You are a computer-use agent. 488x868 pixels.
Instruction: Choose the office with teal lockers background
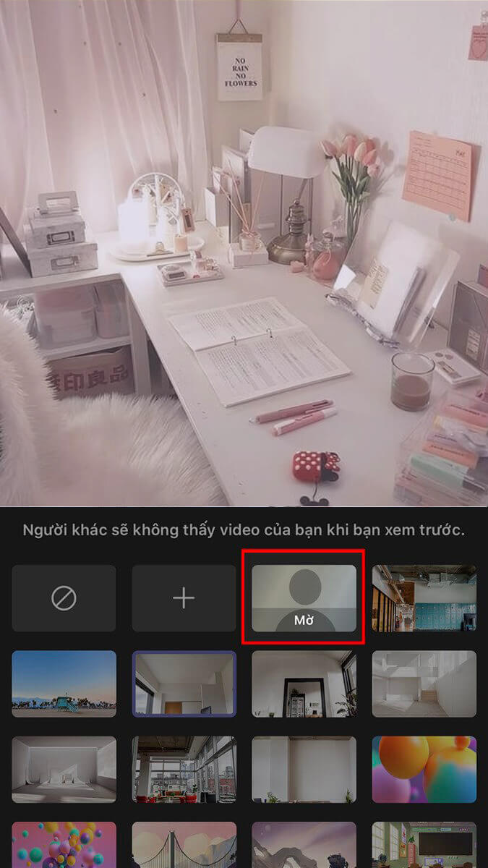point(424,598)
